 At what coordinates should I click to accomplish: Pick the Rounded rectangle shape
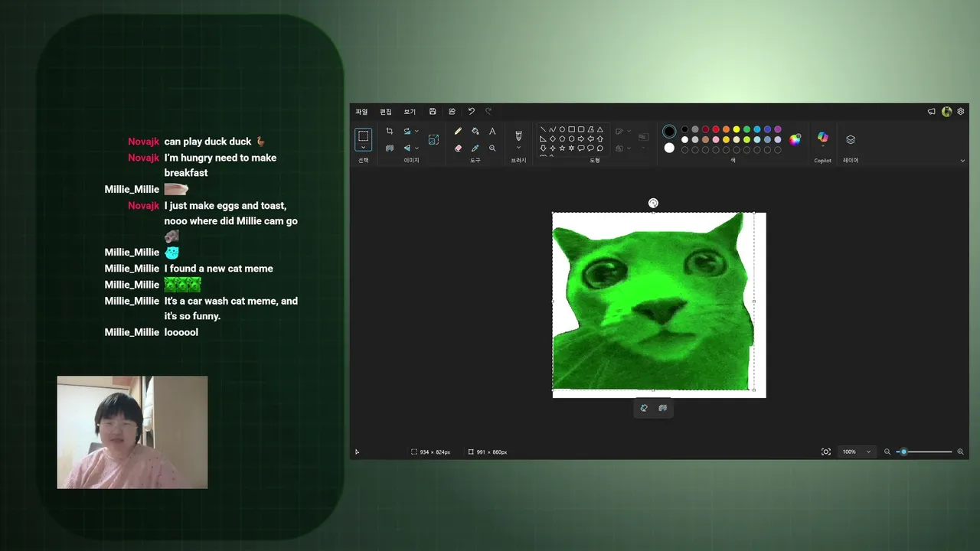click(581, 129)
